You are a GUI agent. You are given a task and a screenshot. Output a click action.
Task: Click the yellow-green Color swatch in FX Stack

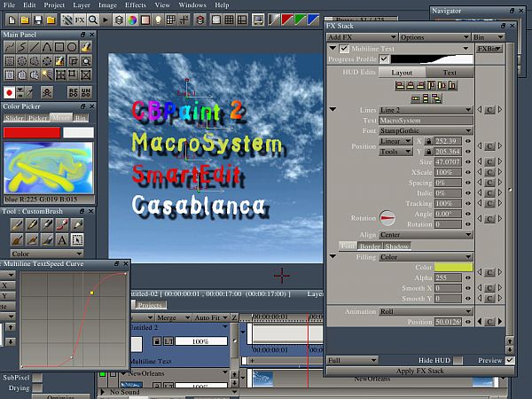pos(453,268)
